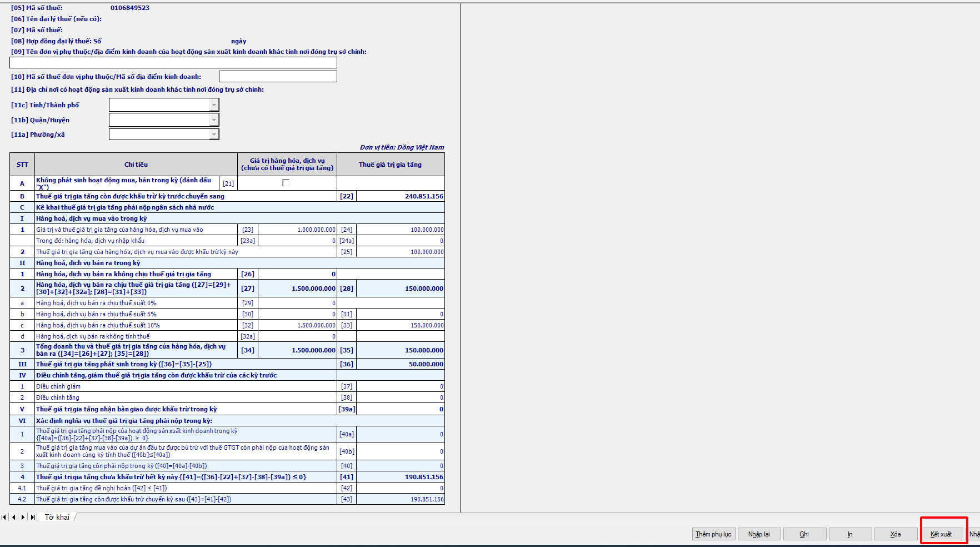This screenshot has height=547, width=980.
Task: Click 'Đơn vị tiền: Đồng Việt Nam' text
Action: click(x=402, y=147)
